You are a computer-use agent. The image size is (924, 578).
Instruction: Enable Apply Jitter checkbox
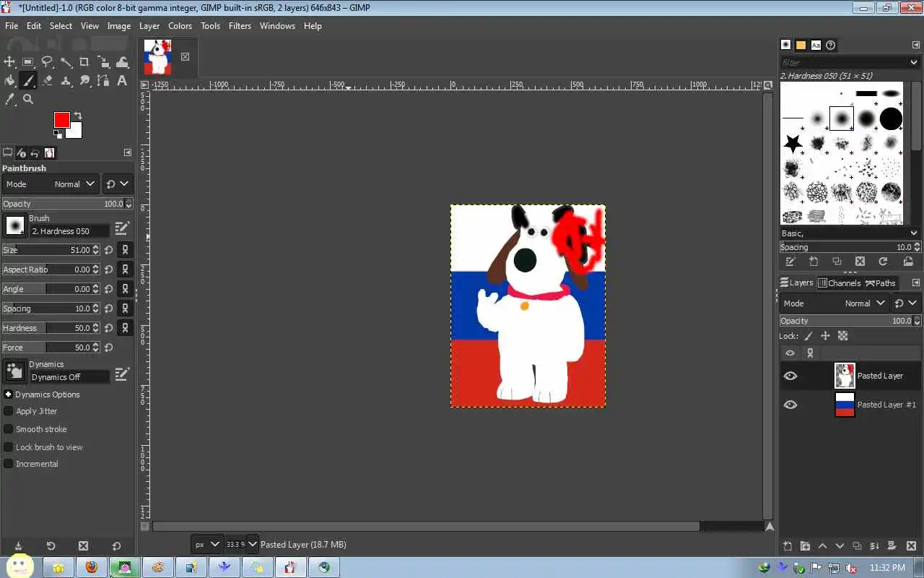pyautogui.click(x=9, y=411)
